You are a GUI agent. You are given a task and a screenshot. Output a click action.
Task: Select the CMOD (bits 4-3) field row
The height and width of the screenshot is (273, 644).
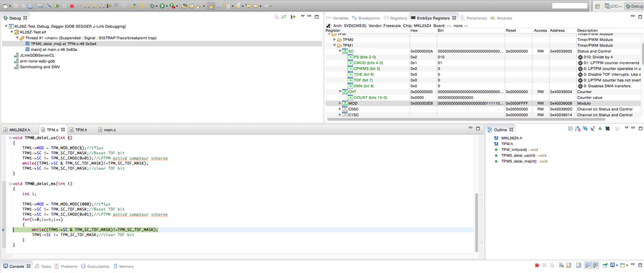pos(483,63)
